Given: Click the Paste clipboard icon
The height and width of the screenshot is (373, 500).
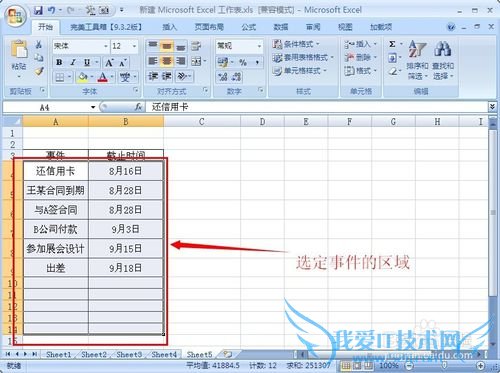Looking at the screenshot, I should click(x=19, y=50).
